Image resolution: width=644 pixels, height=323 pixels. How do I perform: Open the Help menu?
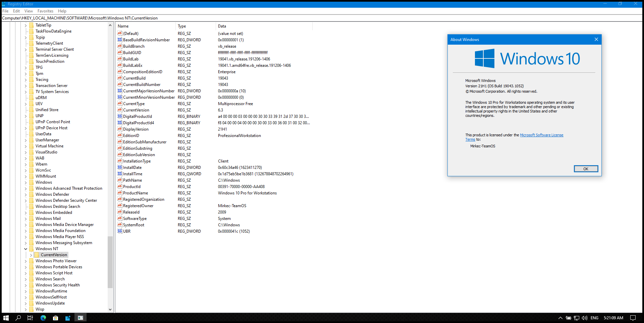click(x=62, y=11)
